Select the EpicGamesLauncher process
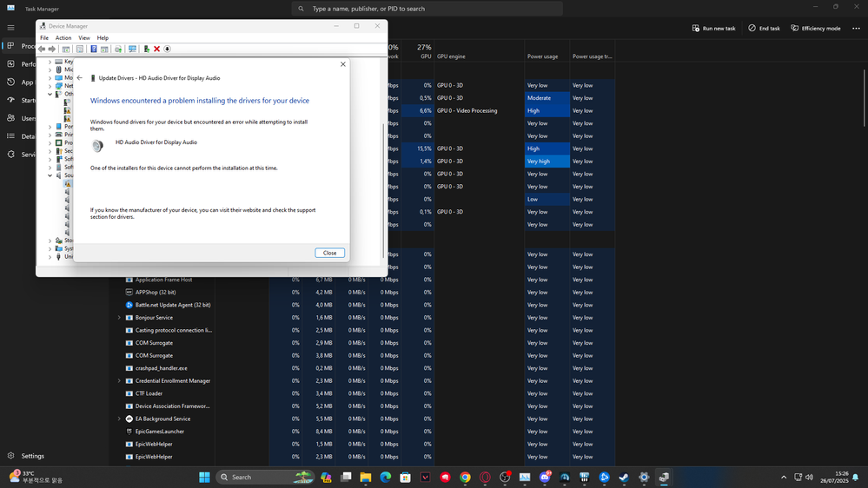The image size is (868, 488). (x=159, y=432)
